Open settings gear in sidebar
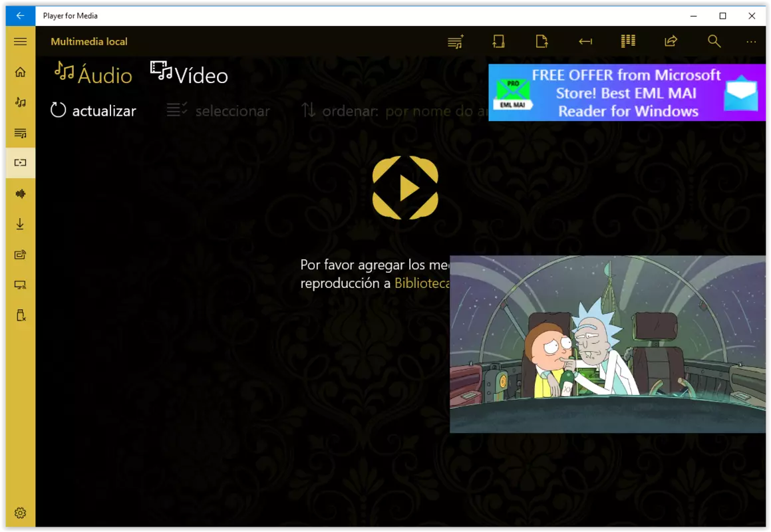This screenshot has height=532, width=771. 20,513
